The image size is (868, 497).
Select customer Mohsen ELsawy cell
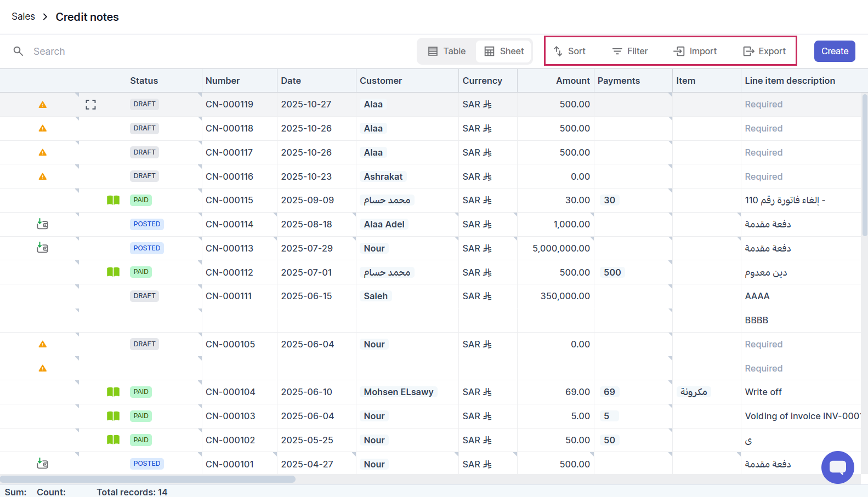click(399, 392)
